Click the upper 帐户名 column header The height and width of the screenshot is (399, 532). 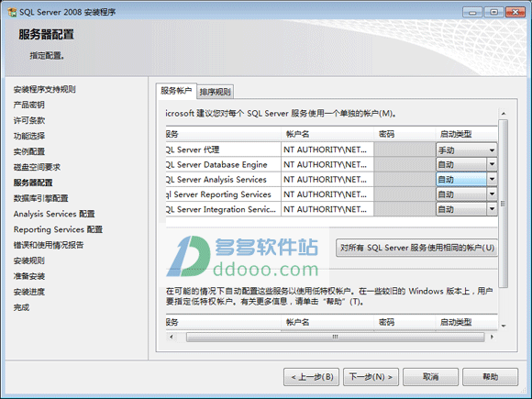[x=327, y=134]
